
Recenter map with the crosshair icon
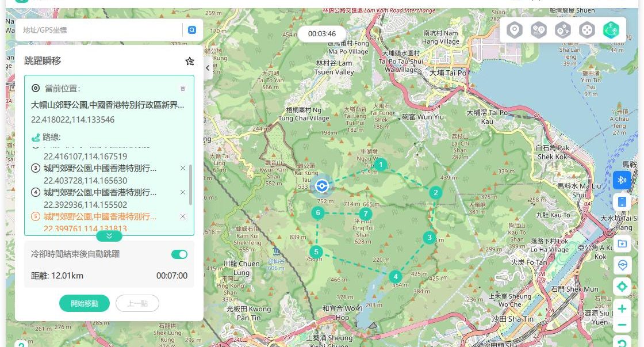622,287
